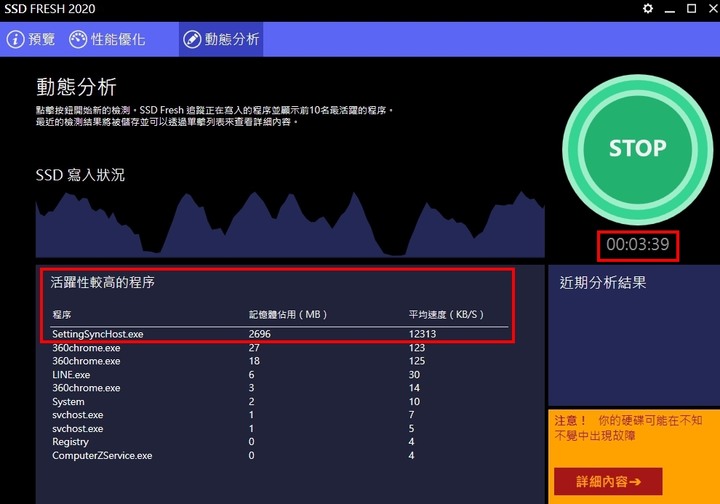This screenshot has width=720, height=504.
Task: Select svchost.exe row with speed 7
Action: click(280, 415)
